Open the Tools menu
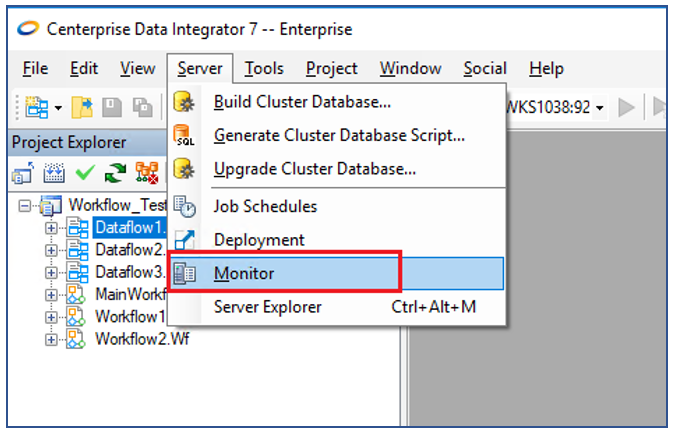 click(x=264, y=69)
